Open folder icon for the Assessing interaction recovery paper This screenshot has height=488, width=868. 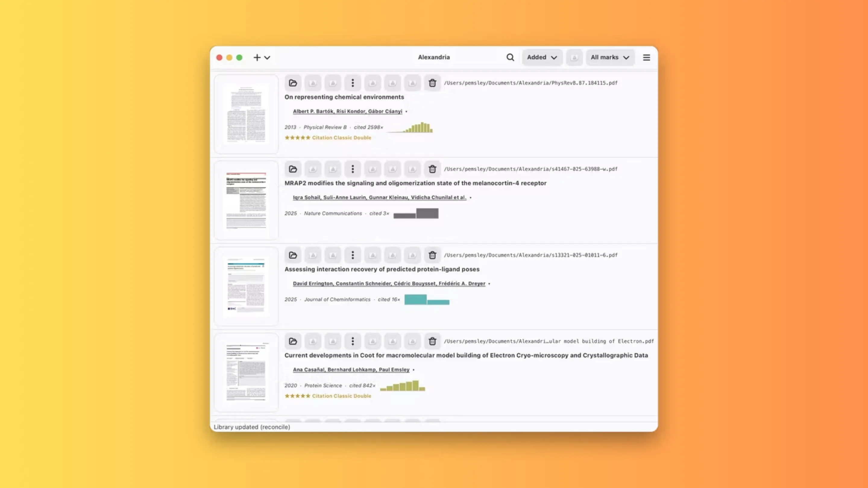pyautogui.click(x=293, y=255)
